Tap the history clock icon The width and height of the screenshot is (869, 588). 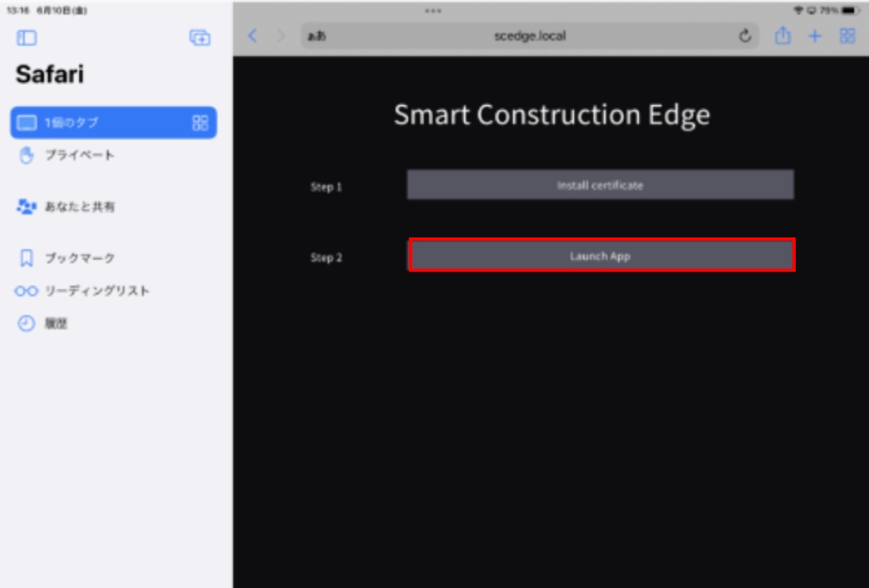[x=26, y=323]
